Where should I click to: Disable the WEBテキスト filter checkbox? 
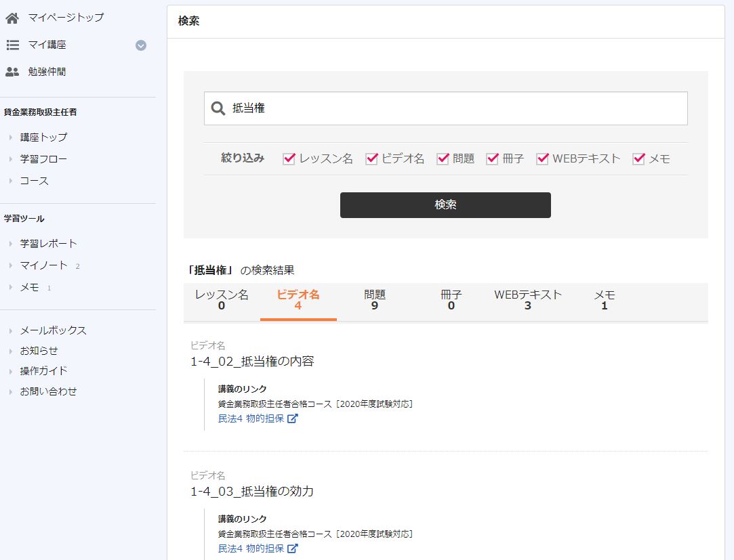542,159
